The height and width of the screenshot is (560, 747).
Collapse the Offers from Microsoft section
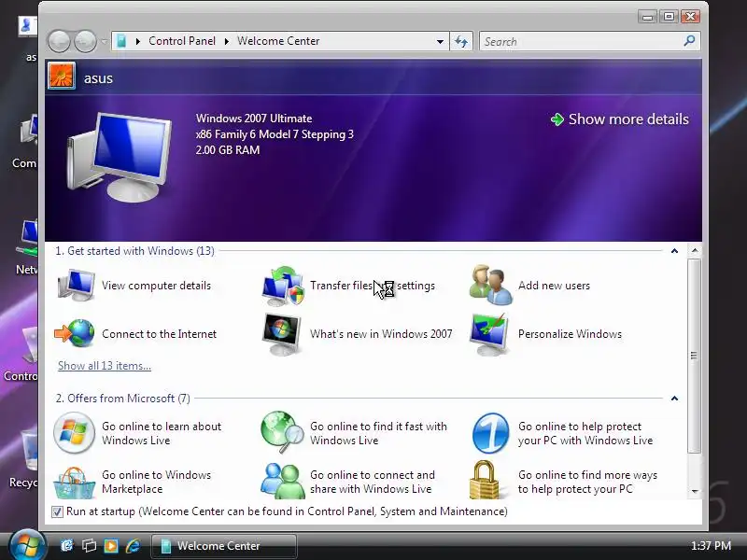674,399
